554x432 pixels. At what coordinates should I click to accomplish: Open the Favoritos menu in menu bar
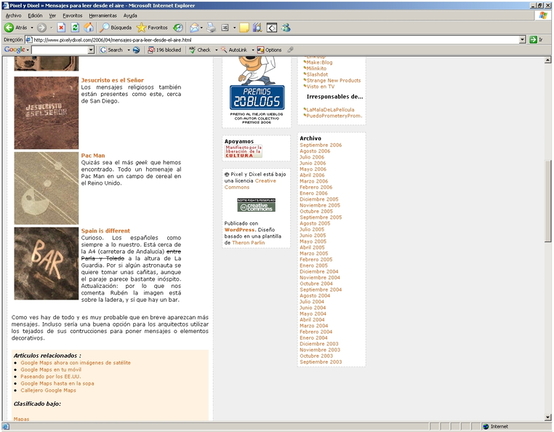click(72, 16)
